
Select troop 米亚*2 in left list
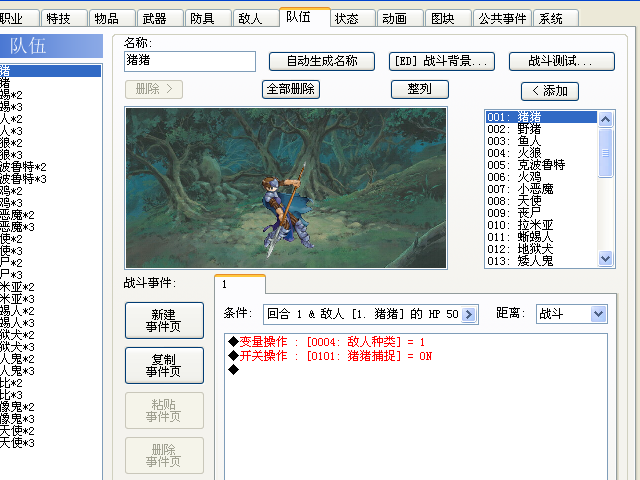pyautogui.click(x=50, y=287)
